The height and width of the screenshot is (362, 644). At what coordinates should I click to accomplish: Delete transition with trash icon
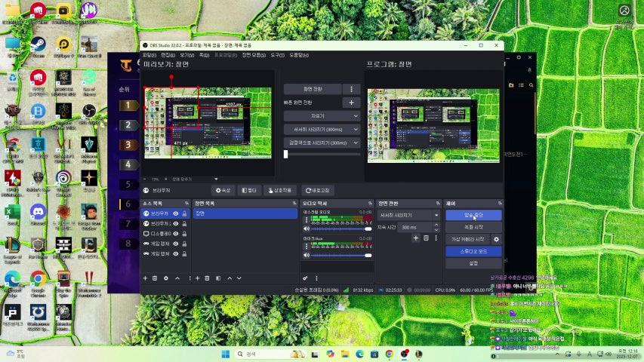pos(426,238)
